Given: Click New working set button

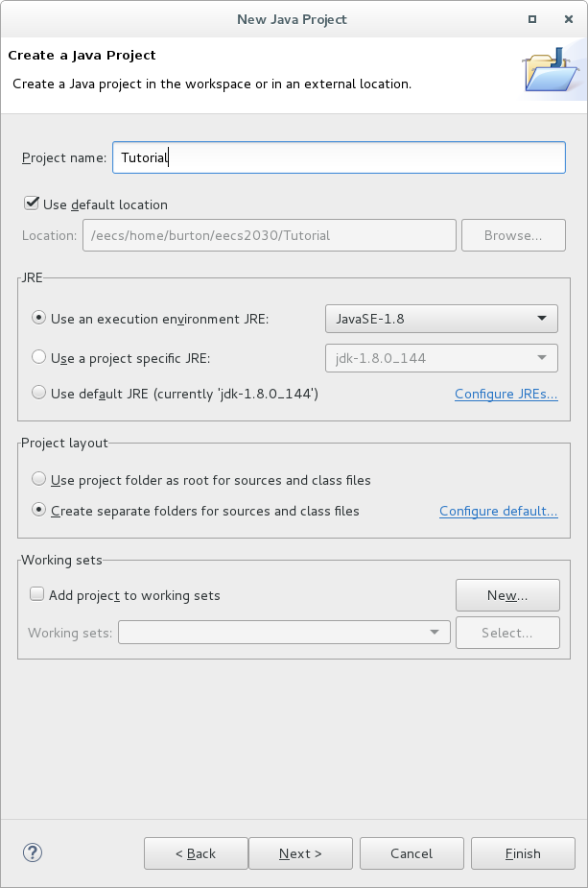Looking at the screenshot, I should 507,595.
